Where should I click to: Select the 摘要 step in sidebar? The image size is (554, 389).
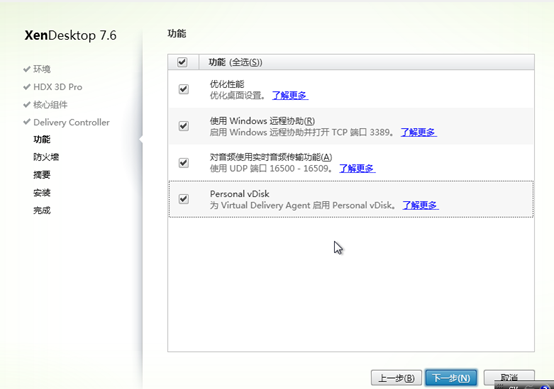(x=42, y=175)
